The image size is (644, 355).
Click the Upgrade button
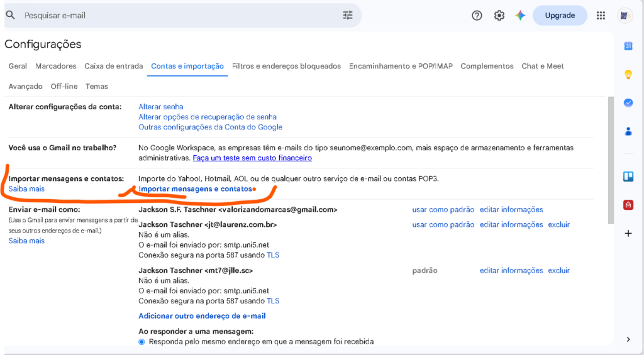(560, 16)
